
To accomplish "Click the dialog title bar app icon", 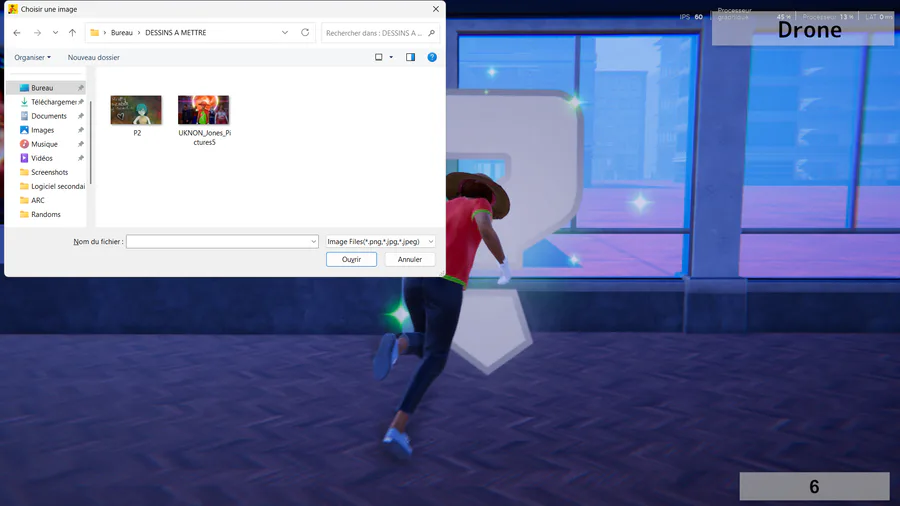I will point(13,9).
